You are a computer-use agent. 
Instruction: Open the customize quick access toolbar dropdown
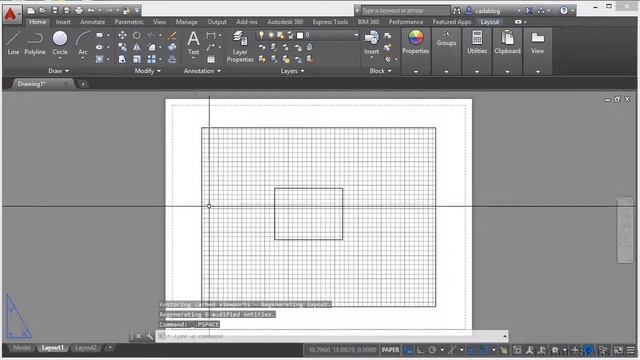(x=137, y=11)
